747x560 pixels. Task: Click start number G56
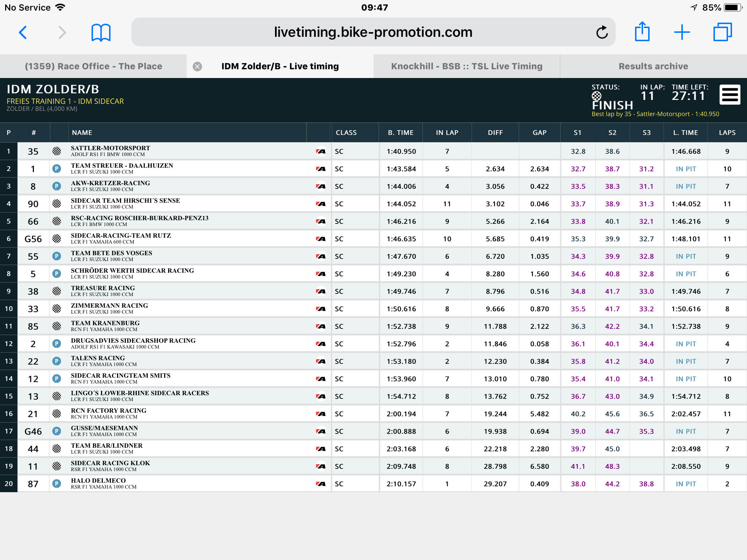[33, 239]
